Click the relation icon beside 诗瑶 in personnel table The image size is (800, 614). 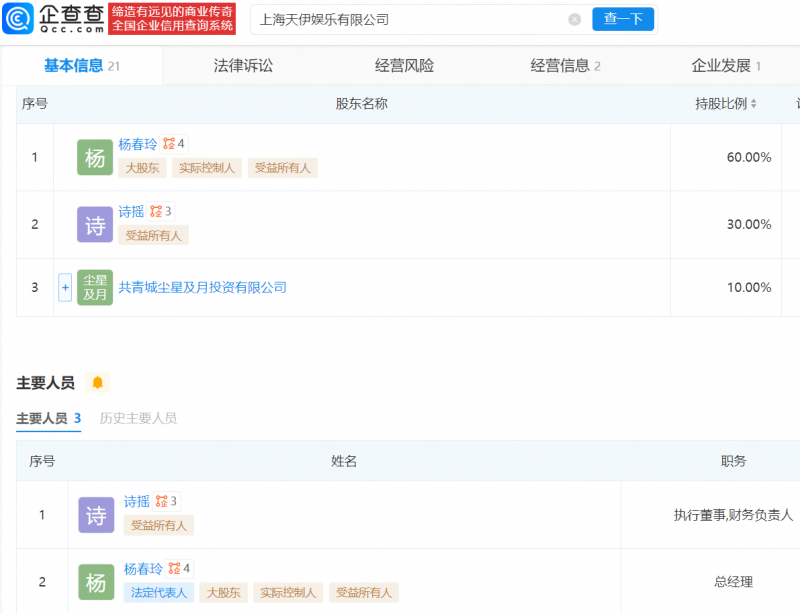(x=161, y=502)
